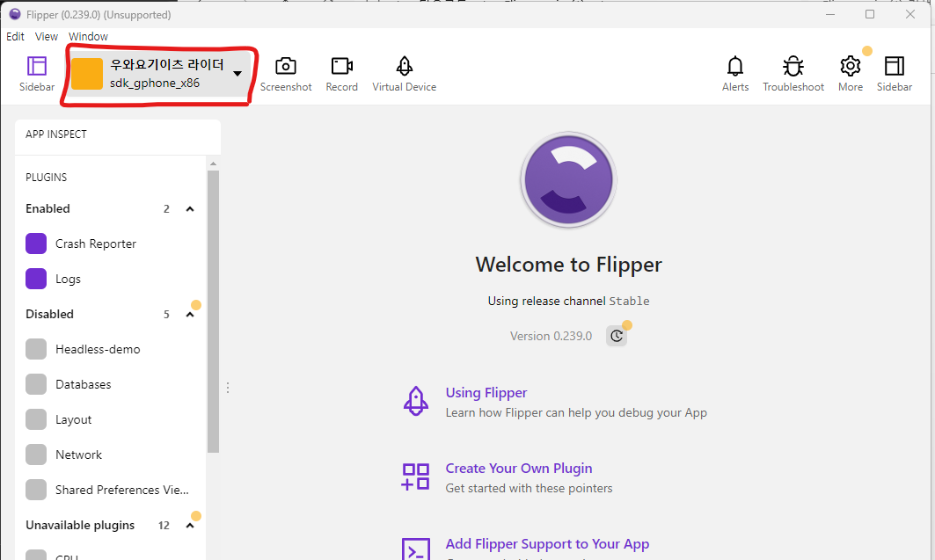Click the grid-plus icon beside Create Your Own Plugin
This screenshot has height=560, width=935.
tap(416, 476)
